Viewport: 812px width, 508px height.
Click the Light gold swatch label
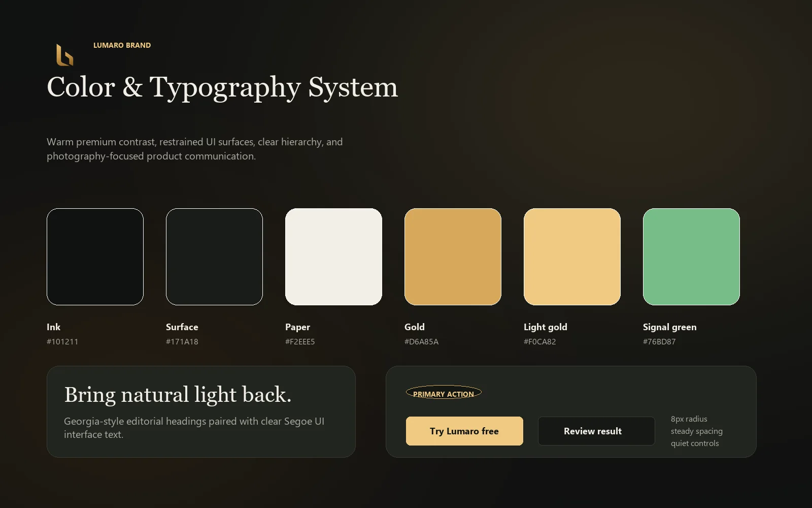click(x=546, y=327)
